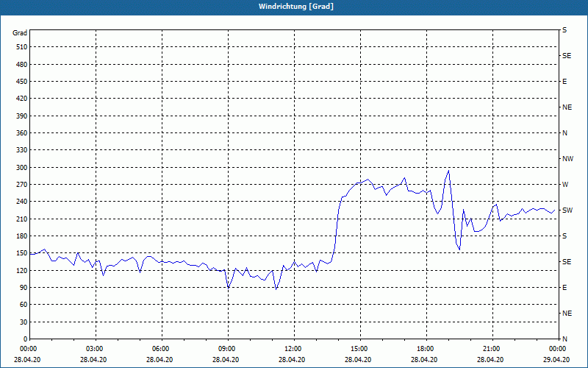Click the 120 y-axis value
The image size is (588, 368).
click(22, 271)
